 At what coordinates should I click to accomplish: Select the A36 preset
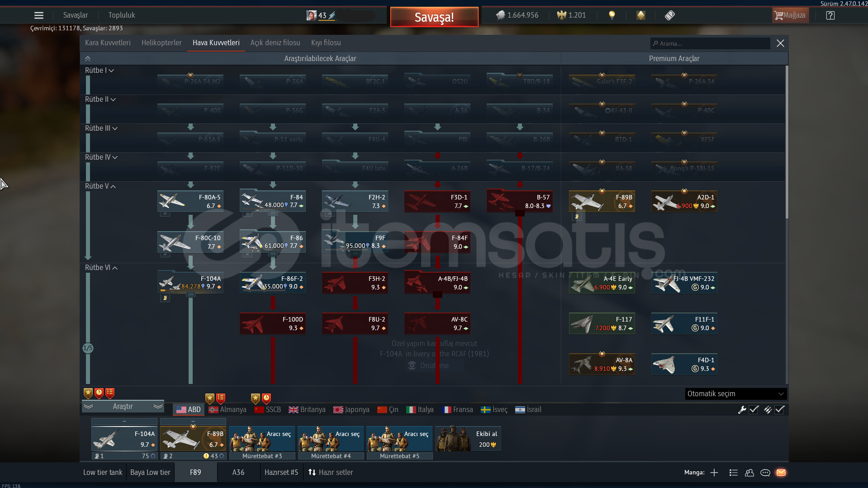click(x=238, y=473)
